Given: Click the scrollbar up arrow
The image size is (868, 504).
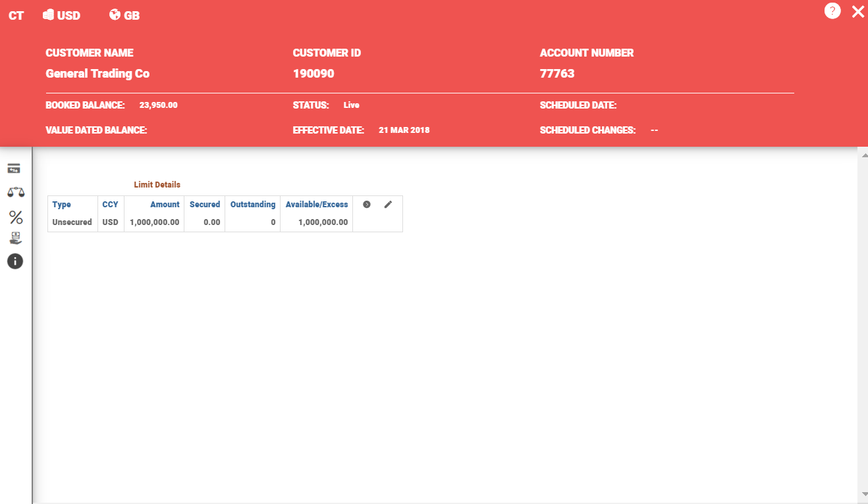Looking at the screenshot, I should coord(863,155).
